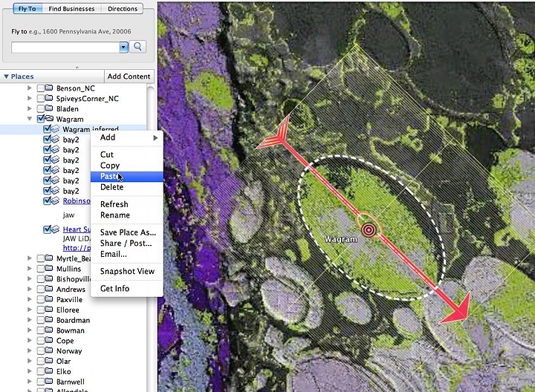Viewport: 535px width, 392px height.
Task: Click the Norway folder icon
Action: coord(49,351)
